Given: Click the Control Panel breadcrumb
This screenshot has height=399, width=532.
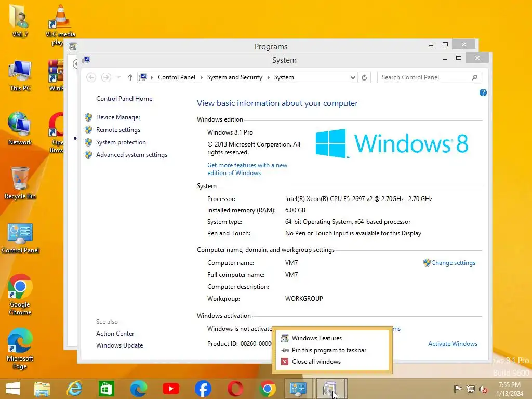Looking at the screenshot, I should coord(177,78).
